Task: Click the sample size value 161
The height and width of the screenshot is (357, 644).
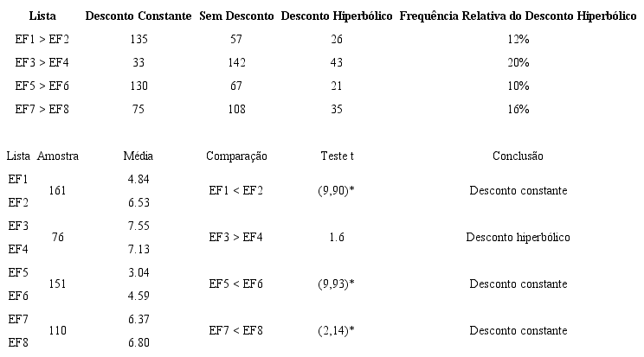Action: pos(58,190)
